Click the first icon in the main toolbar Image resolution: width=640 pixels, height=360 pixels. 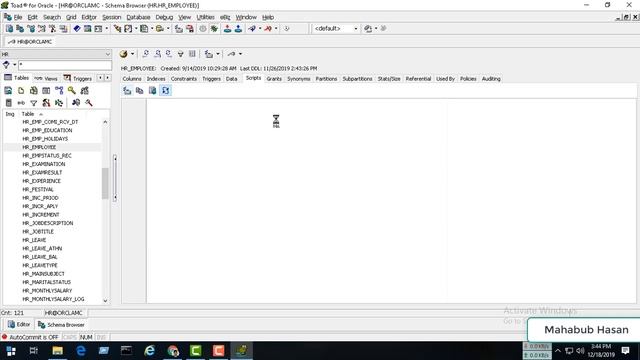(x=9, y=29)
